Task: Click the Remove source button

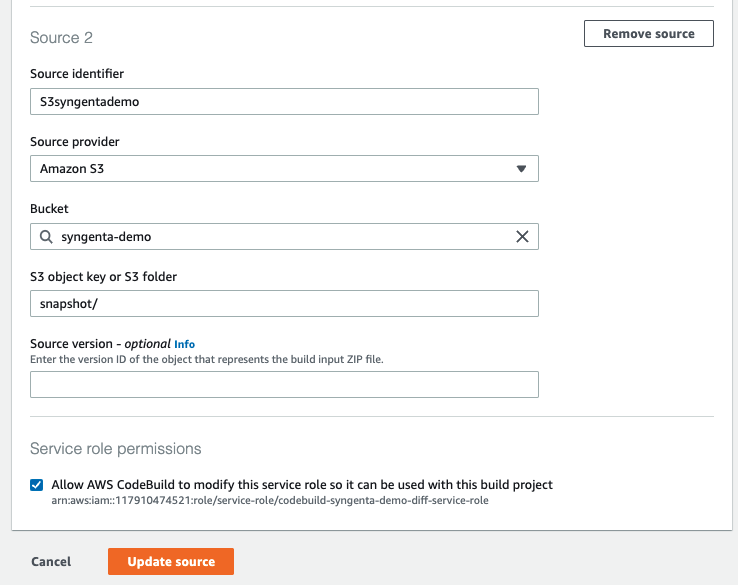Action: pyautogui.click(x=648, y=34)
